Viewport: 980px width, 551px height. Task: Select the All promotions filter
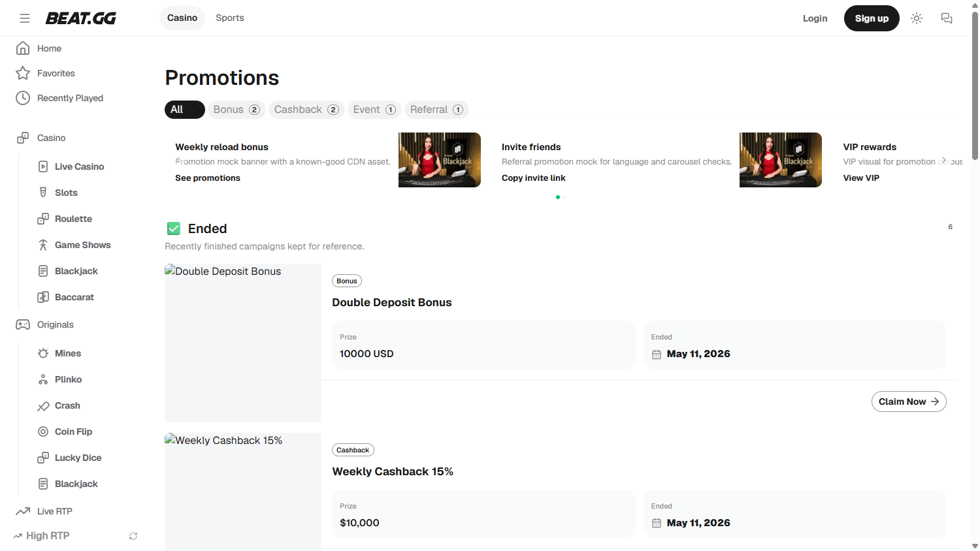(184, 110)
